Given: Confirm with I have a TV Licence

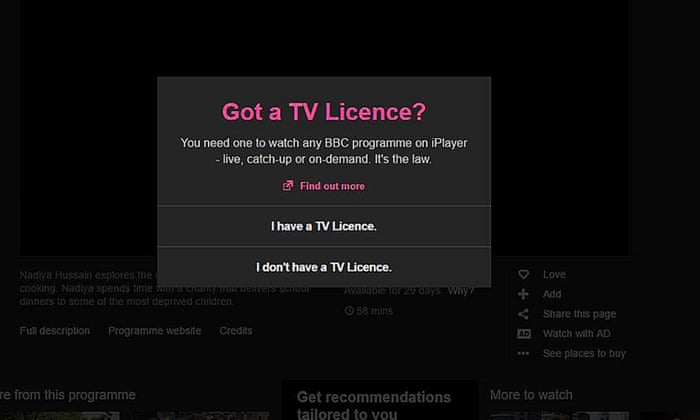Looking at the screenshot, I should (x=323, y=227).
